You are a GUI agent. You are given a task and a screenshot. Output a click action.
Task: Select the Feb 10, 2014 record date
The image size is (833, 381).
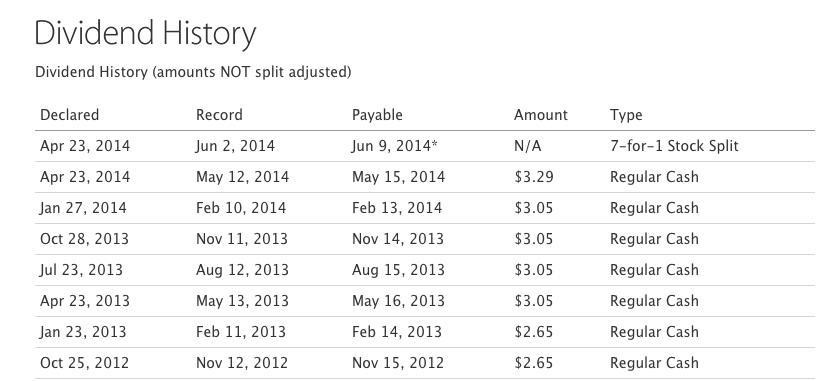click(x=241, y=208)
